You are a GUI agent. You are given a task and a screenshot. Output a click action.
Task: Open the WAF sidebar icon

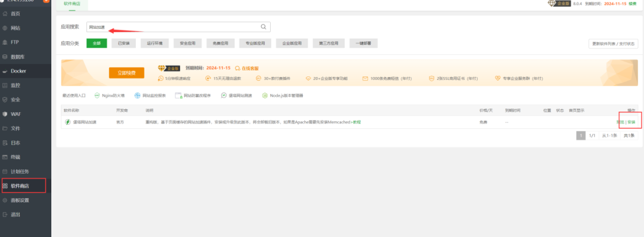pyautogui.click(x=5, y=114)
